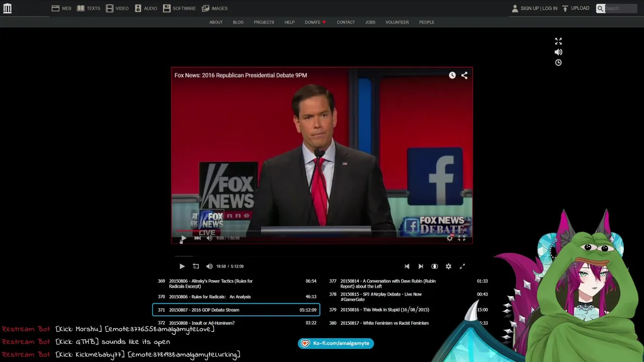Click the Donate link

(x=315, y=22)
